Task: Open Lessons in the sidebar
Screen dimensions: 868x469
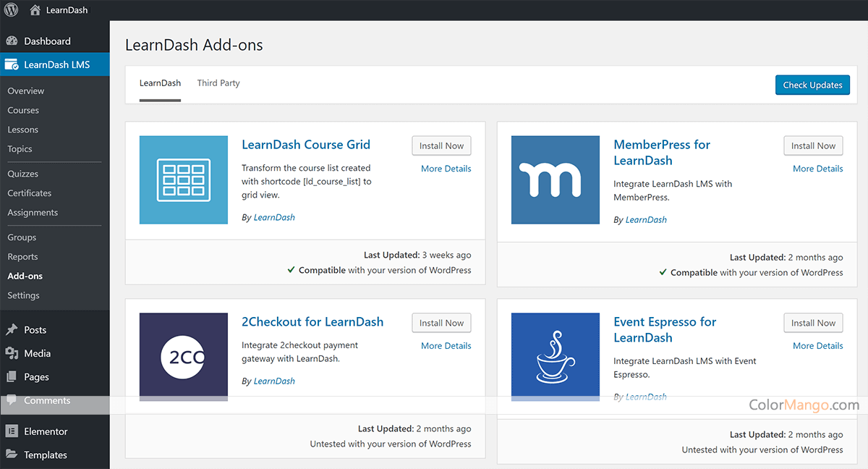Action: point(23,130)
